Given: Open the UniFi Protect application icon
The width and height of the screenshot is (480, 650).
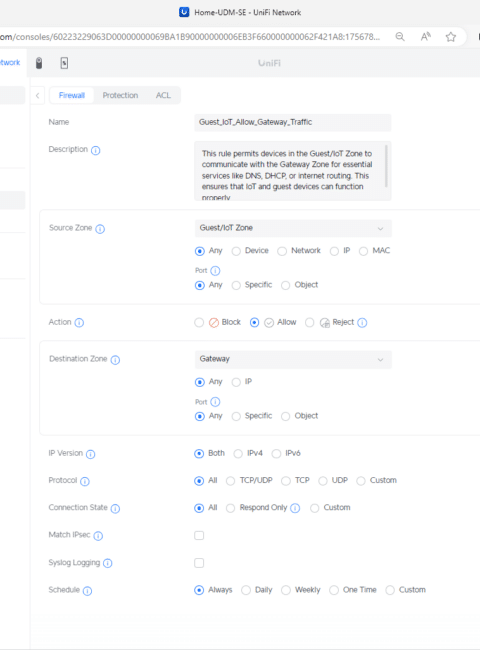Looking at the screenshot, I should coord(64,63).
